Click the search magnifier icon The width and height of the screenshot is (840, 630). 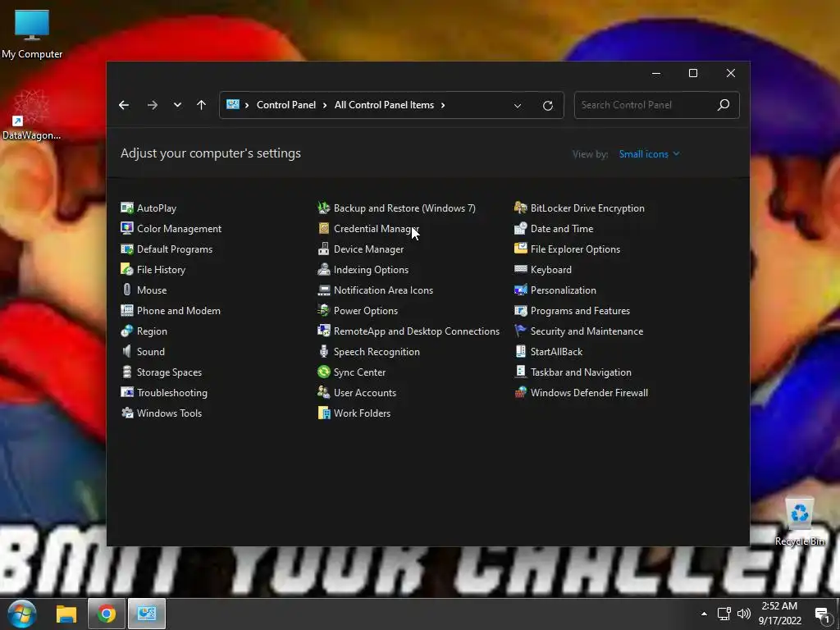724,105
